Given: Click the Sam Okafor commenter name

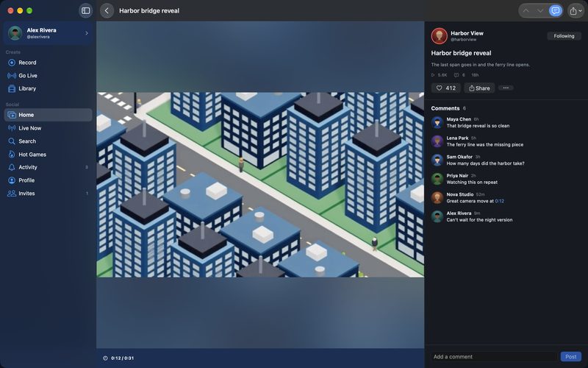Looking at the screenshot, I should pos(459,157).
